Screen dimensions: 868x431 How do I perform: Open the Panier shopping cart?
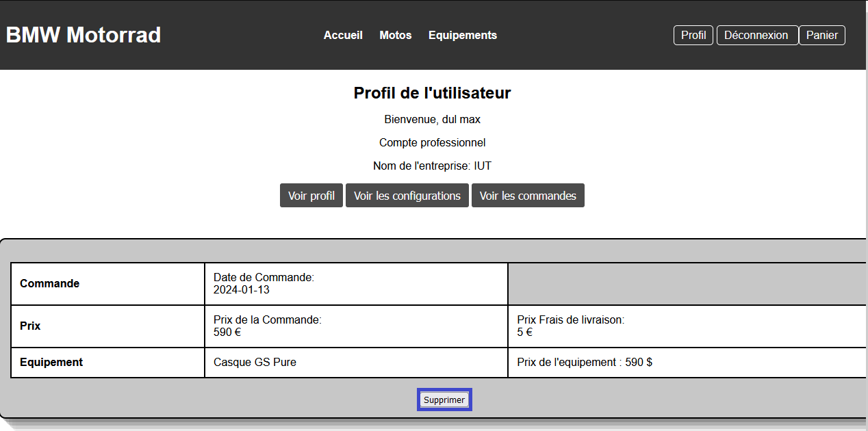point(821,35)
